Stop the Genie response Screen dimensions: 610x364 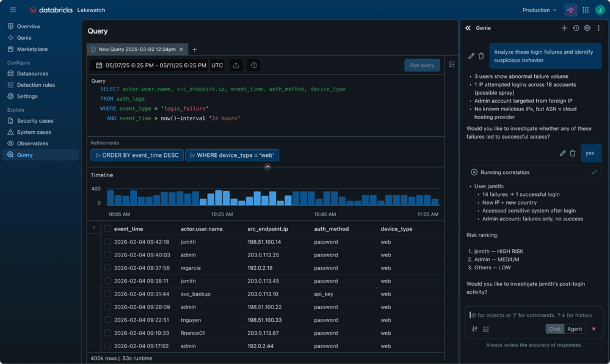[x=594, y=329]
